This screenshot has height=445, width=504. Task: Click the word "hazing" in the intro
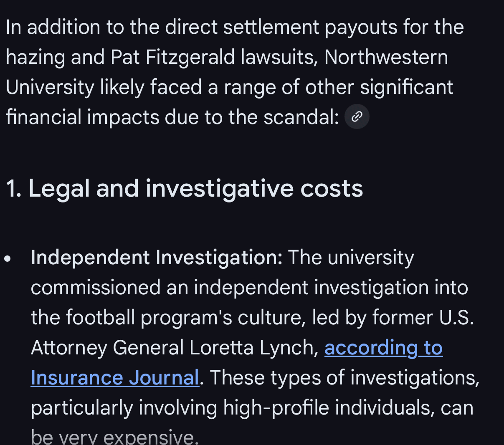coord(35,57)
